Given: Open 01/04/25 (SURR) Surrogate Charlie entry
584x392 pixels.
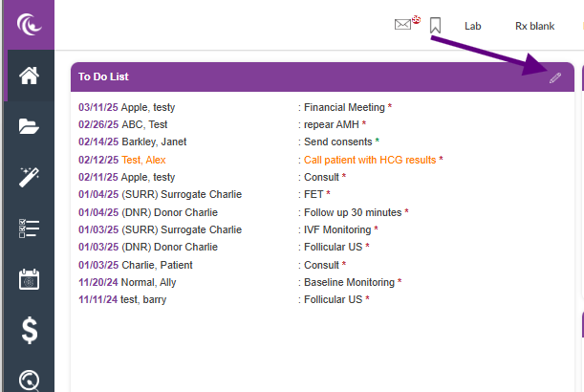Looking at the screenshot, I should coord(160,194).
